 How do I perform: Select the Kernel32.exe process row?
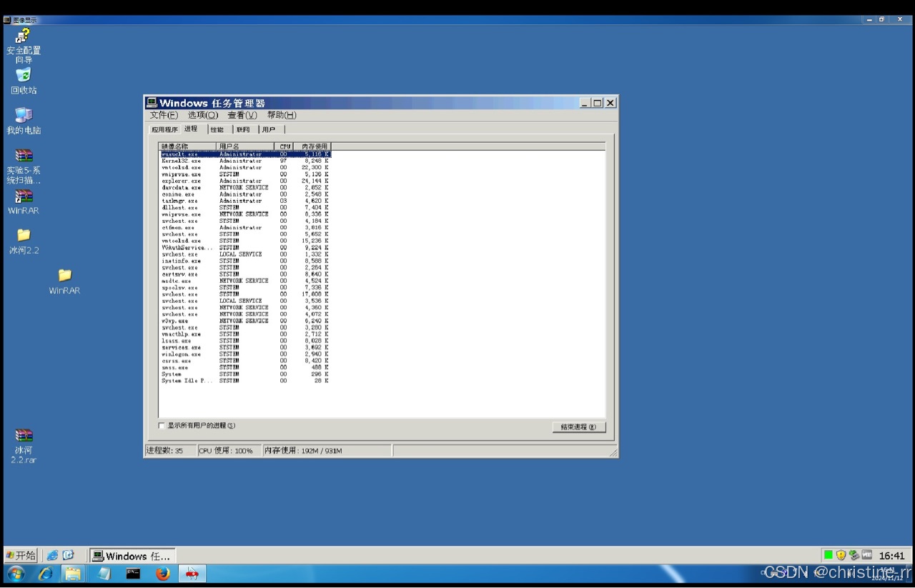click(x=244, y=161)
